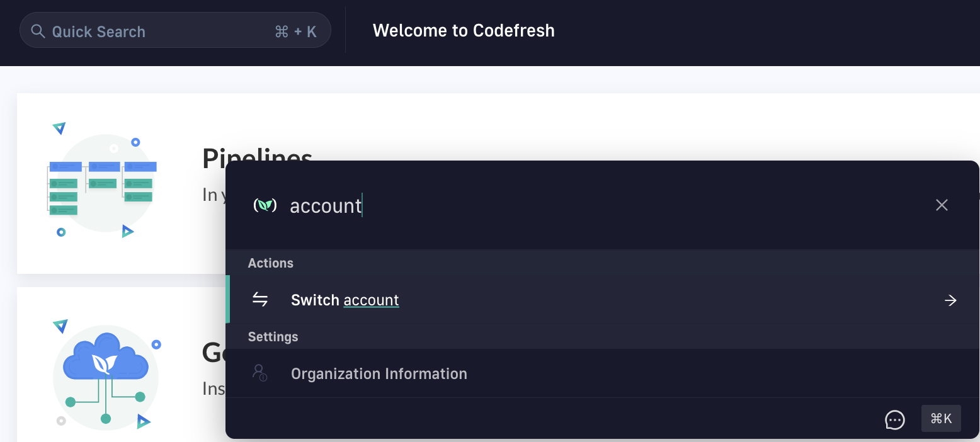This screenshot has width=980, height=442.
Task: Click the Actions section header
Action: [x=271, y=263]
